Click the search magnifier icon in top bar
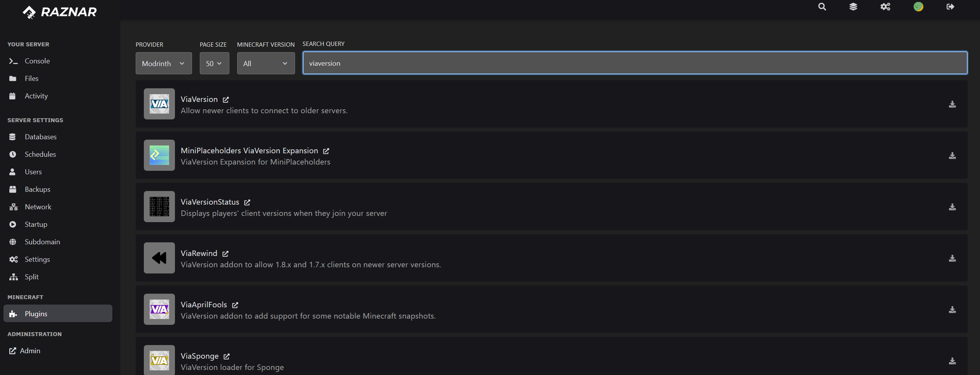 (822, 7)
